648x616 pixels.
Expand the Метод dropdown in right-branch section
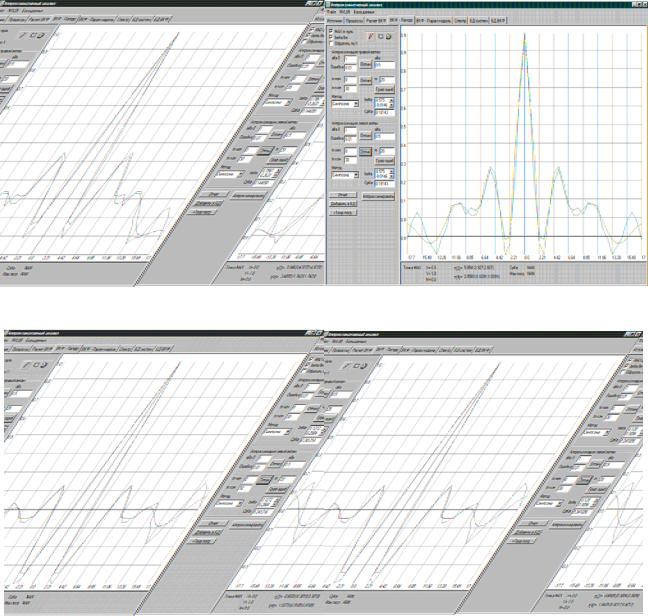pyautogui.click(x=356, y=104)
